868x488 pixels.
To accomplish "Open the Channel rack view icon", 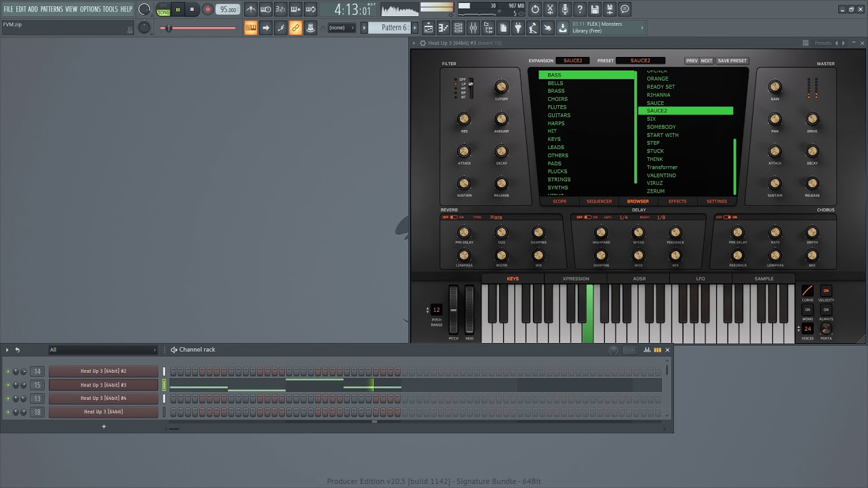I will click(458, 28).
